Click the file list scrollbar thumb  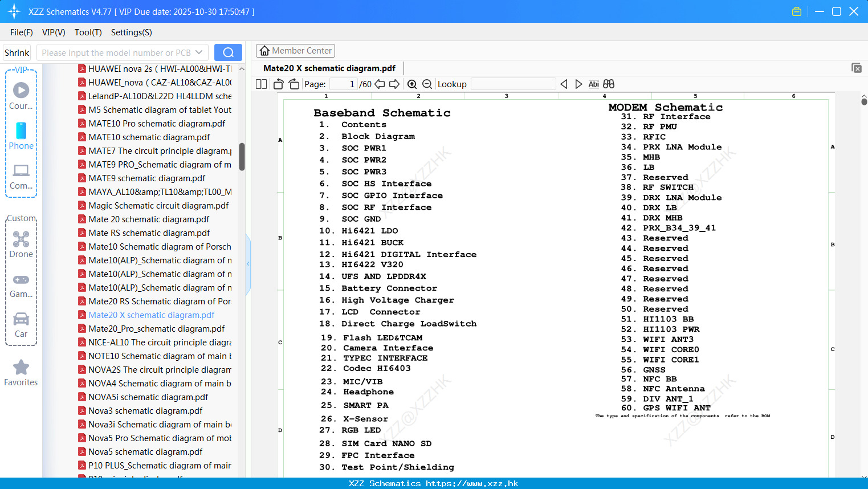(x=242, y=157)
